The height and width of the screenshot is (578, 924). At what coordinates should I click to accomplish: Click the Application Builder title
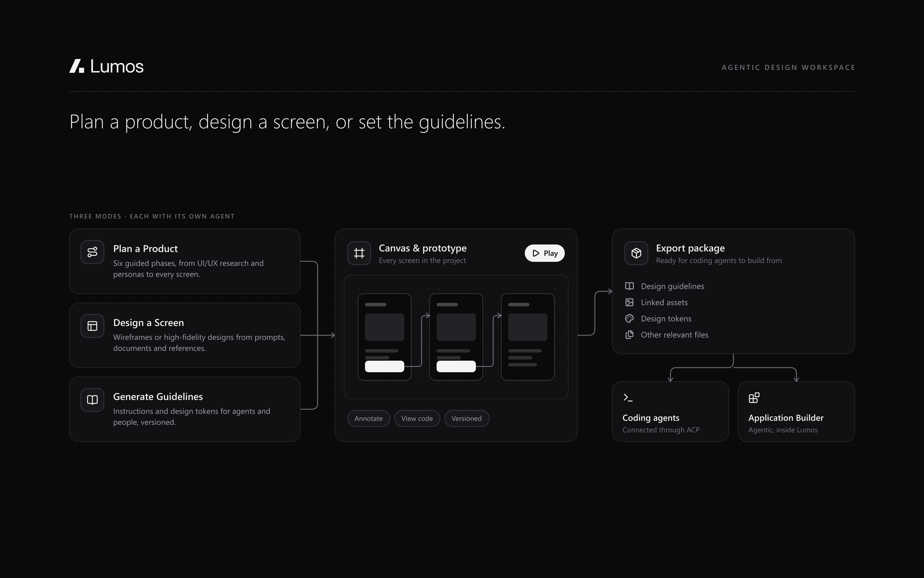[x=786, y=418]
